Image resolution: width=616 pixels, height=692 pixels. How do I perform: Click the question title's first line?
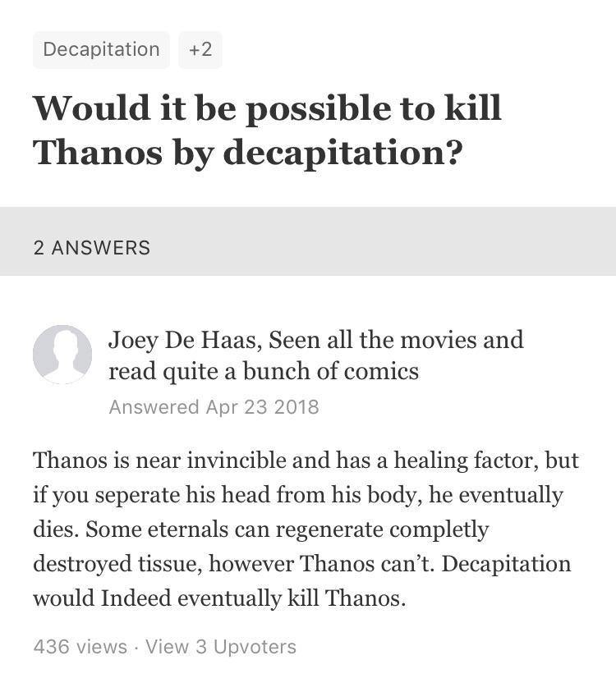pos(267,108)
